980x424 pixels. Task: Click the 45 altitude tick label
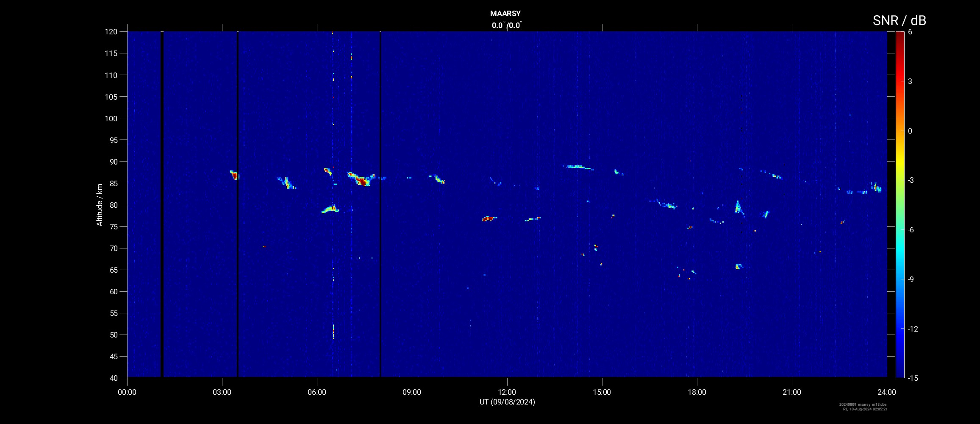(113, 356)
